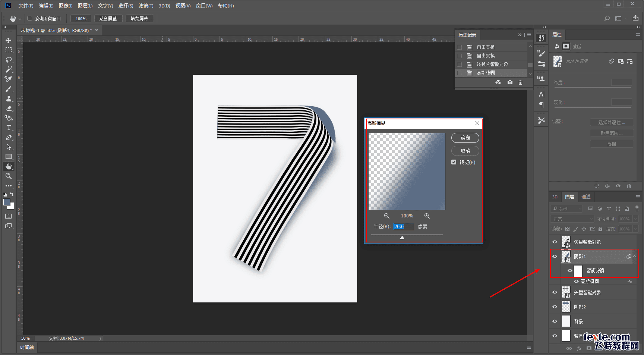Select the Zoom tool in toolbar
Viewport: 644px width, 355px height.
pos(9,176)
